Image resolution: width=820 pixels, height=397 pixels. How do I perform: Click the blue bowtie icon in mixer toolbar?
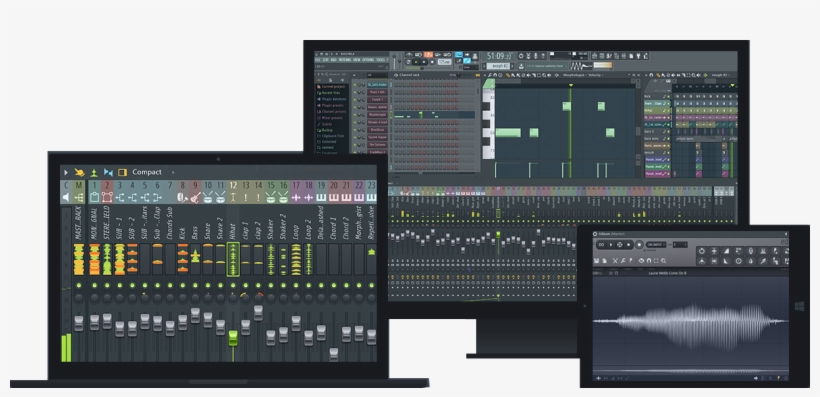[108, 172]
